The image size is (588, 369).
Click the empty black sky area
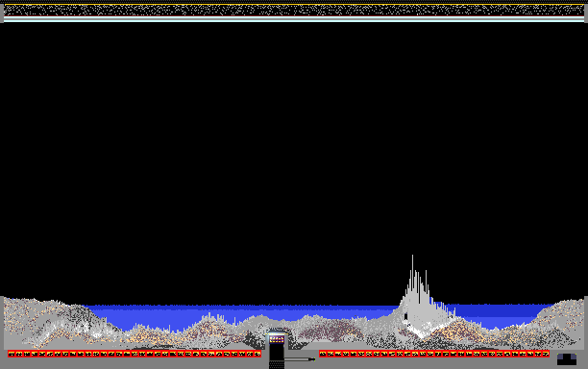tap(294, 150)
